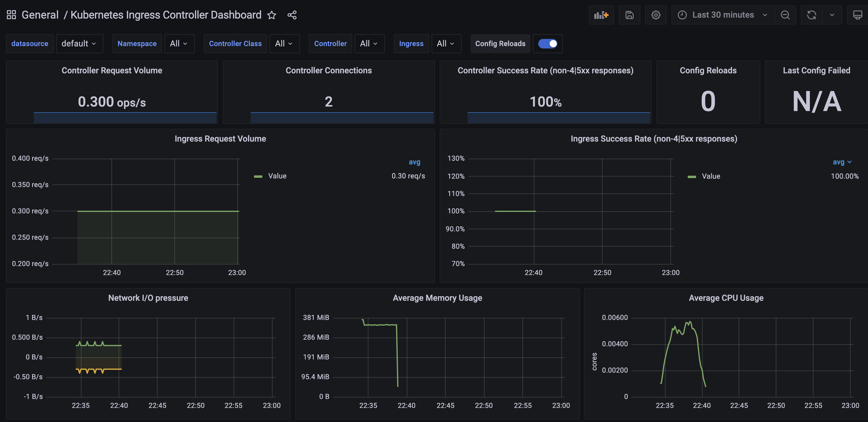Refresh the dashboard

(811, 15)
